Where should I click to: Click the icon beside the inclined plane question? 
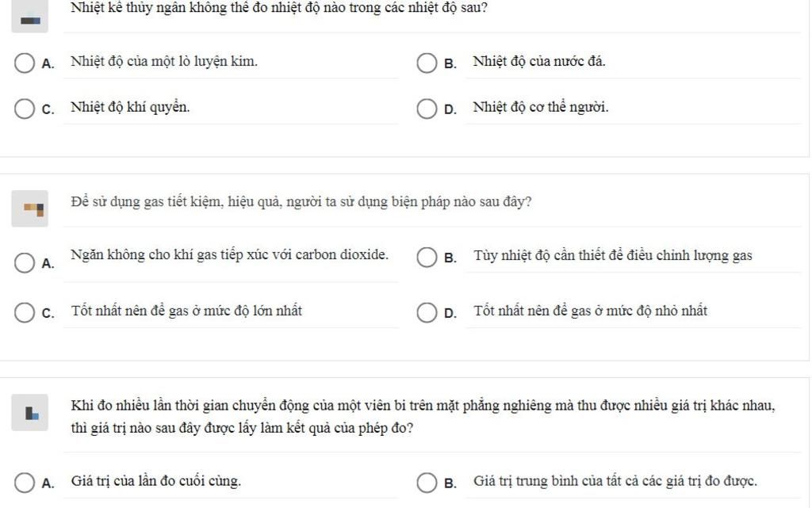point(30,413)
